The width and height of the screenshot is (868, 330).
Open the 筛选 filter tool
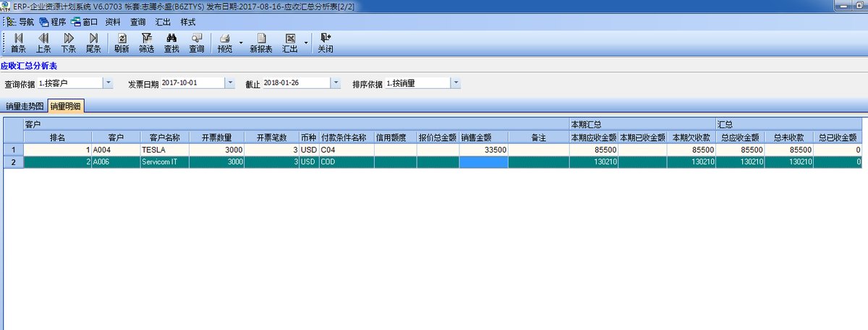coord(147,43)
